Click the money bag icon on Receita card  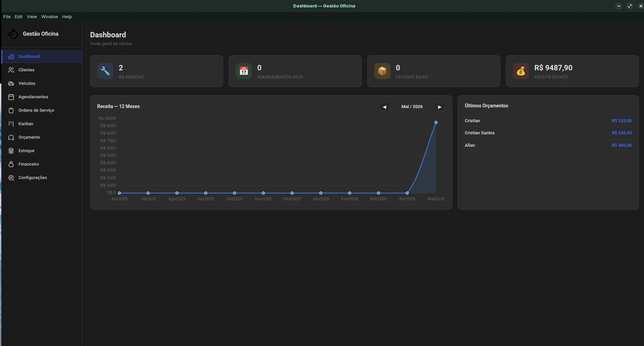(521, 71)
